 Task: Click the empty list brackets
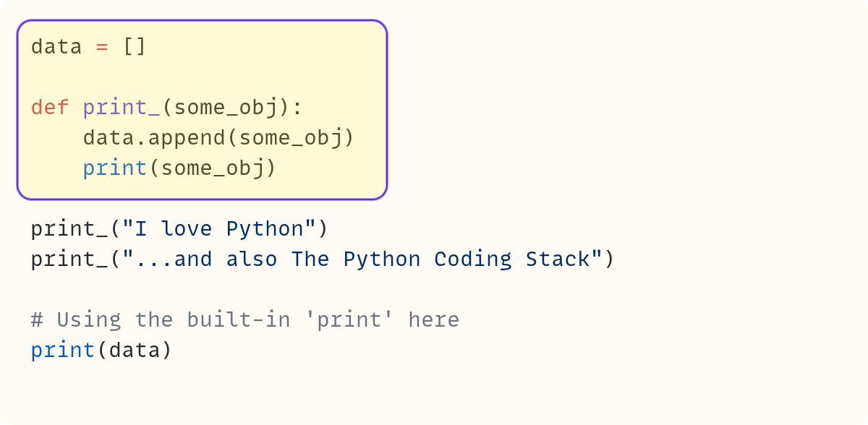[135, 47]
